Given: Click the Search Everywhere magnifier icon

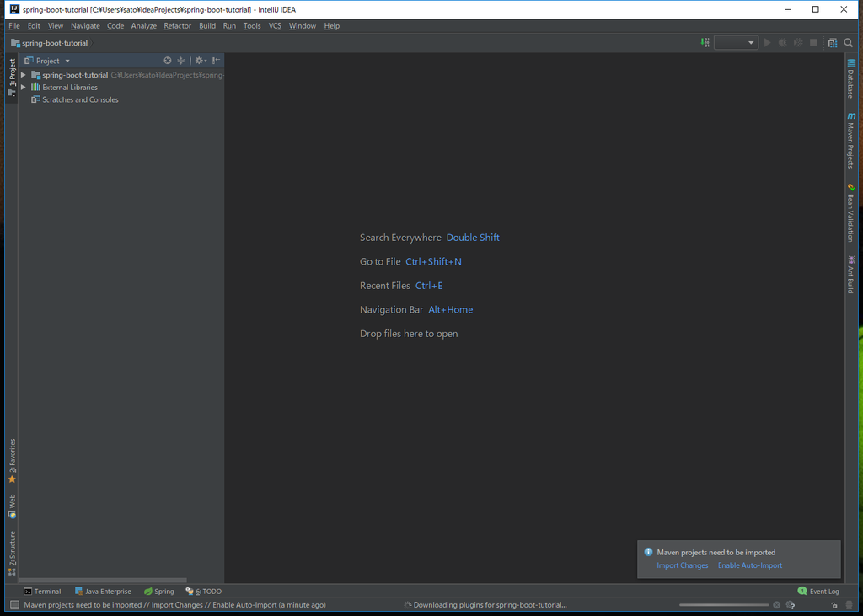Looking at the screenshot, I should click(848, 42).
